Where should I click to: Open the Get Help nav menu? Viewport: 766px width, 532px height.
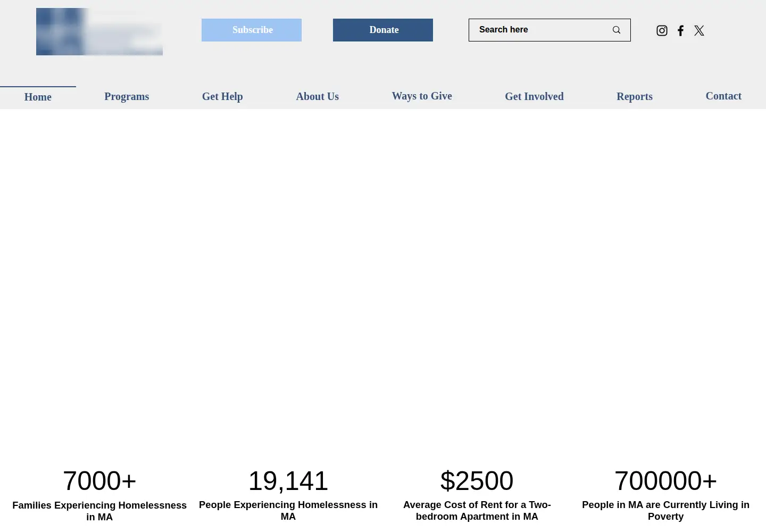(222, 96)
